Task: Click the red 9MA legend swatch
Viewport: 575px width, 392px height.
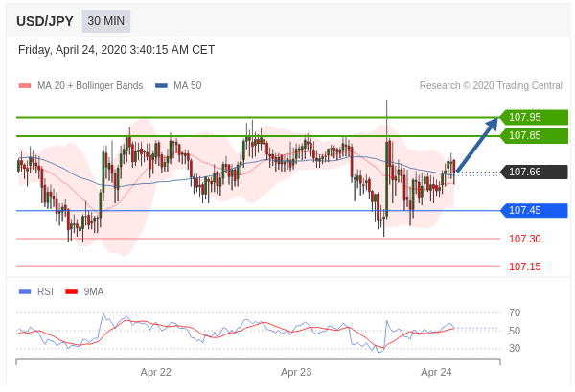Action: coord(71,292)
